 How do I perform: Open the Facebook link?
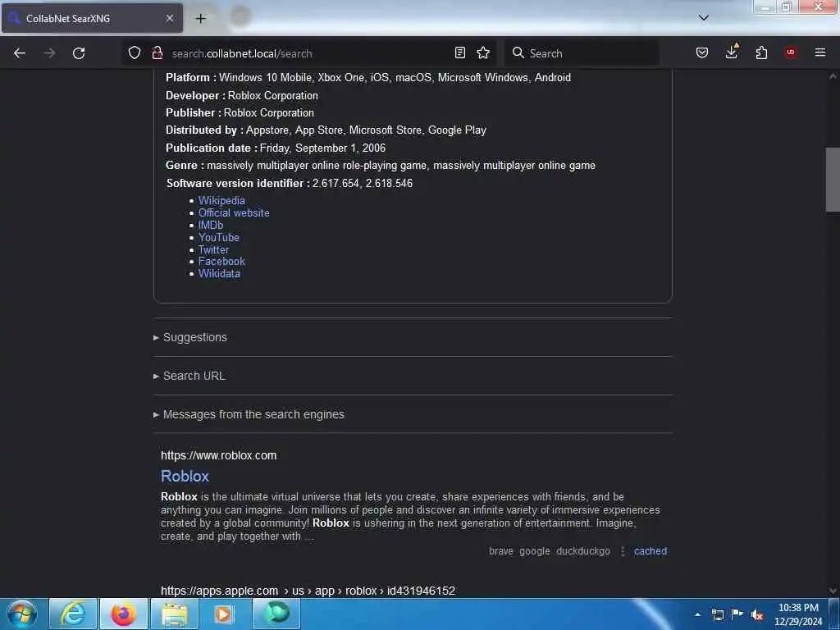point(221,262)
